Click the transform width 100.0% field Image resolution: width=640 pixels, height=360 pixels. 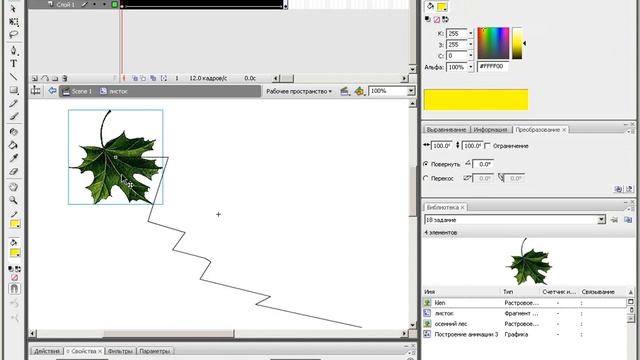pos(441,146)
